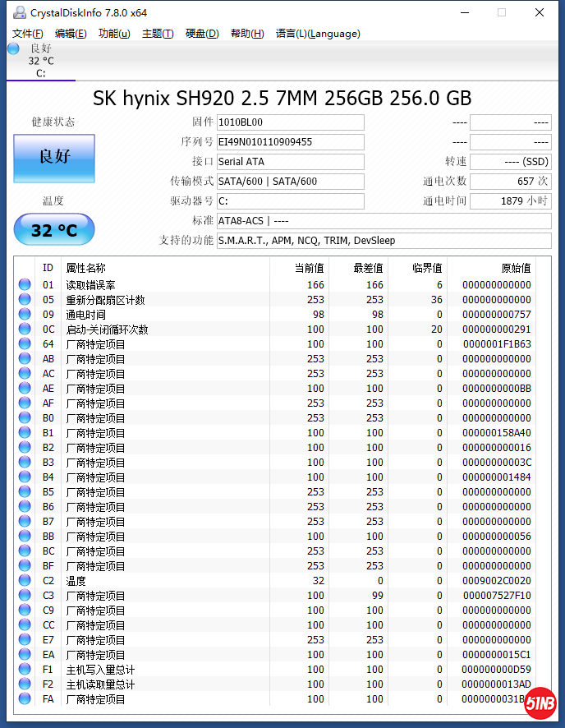The image size is (565, 728).
Task: Click the serial number field EI49N010110909455
Action: [290, 142]
